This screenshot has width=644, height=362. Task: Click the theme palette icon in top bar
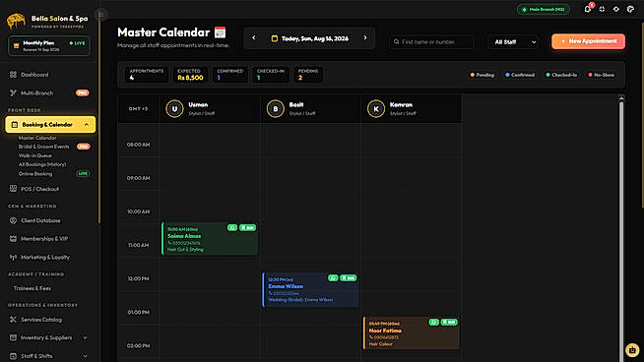[630, 9]
